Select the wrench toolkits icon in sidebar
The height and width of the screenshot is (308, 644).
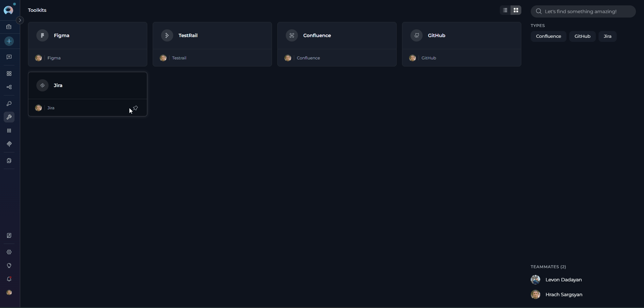[9, 117]
